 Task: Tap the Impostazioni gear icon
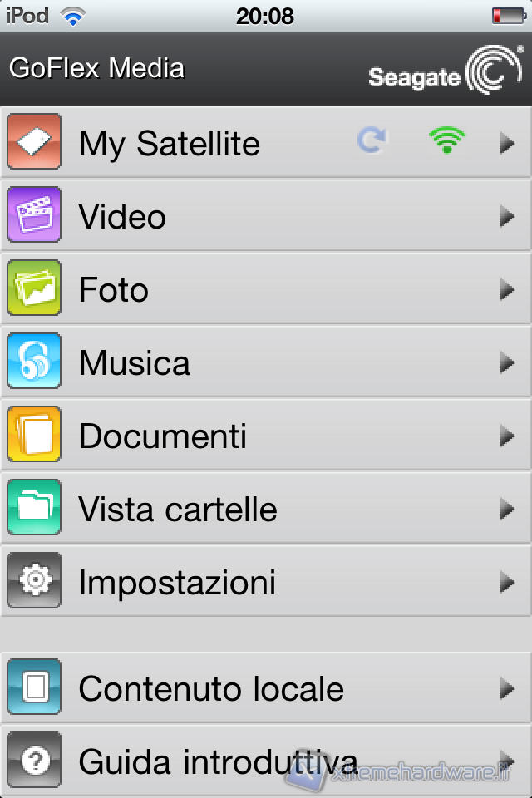(x=34, y=581)
